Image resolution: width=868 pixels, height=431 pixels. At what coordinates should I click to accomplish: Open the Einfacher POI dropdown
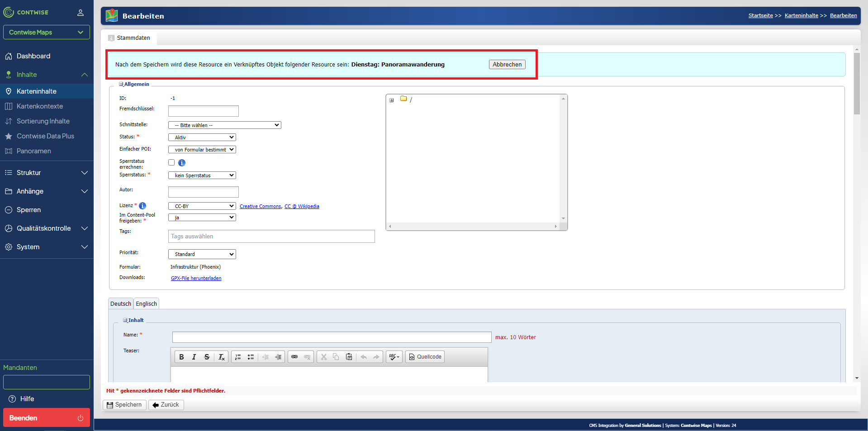point(202,150)
